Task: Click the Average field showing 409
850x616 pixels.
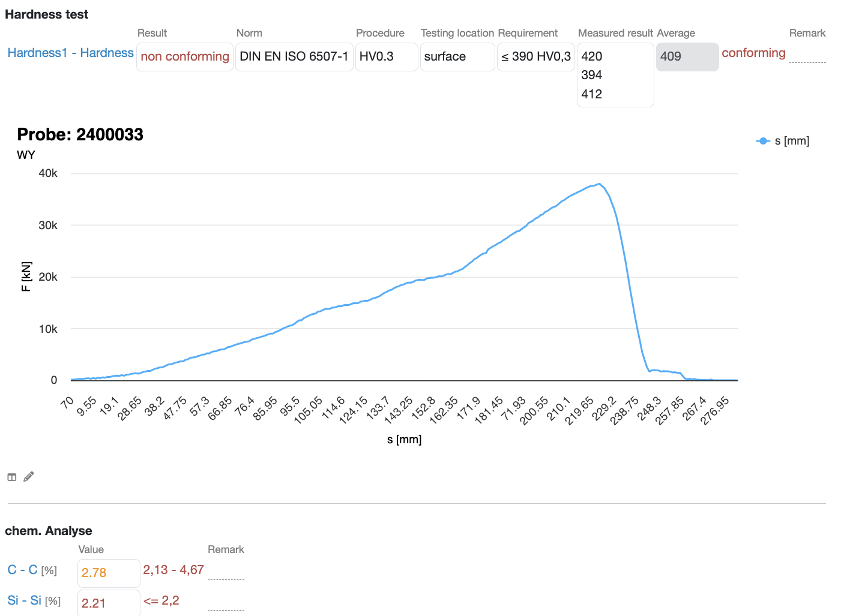Action: (687, 57)
